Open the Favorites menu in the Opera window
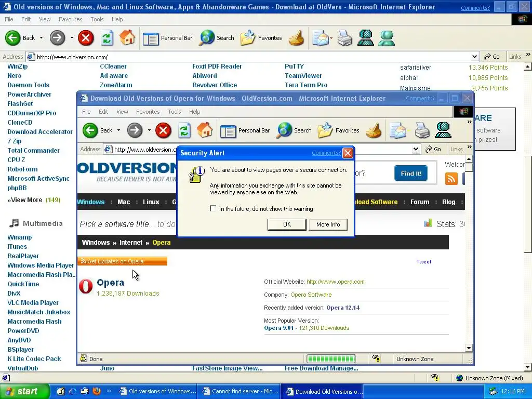The height and width of the screenshot is (399, 532). [148, 112]
